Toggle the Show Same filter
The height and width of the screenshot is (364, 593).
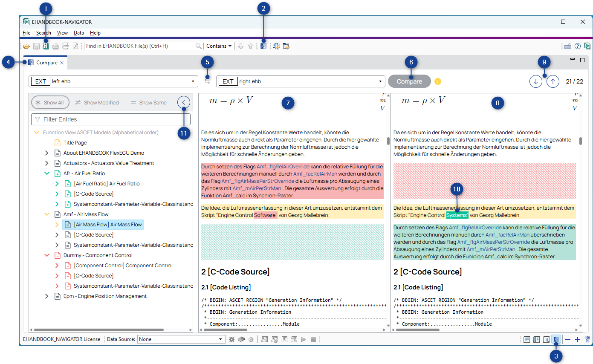click(148, 103)
